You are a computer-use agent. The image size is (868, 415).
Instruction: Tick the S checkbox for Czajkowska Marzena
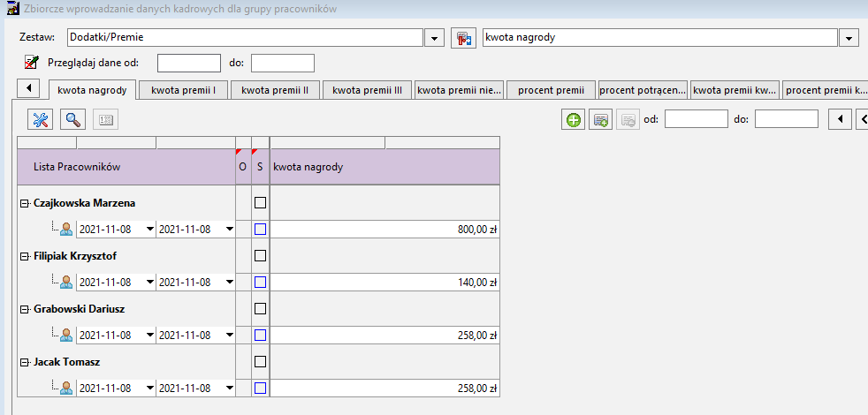click(260, 202)
